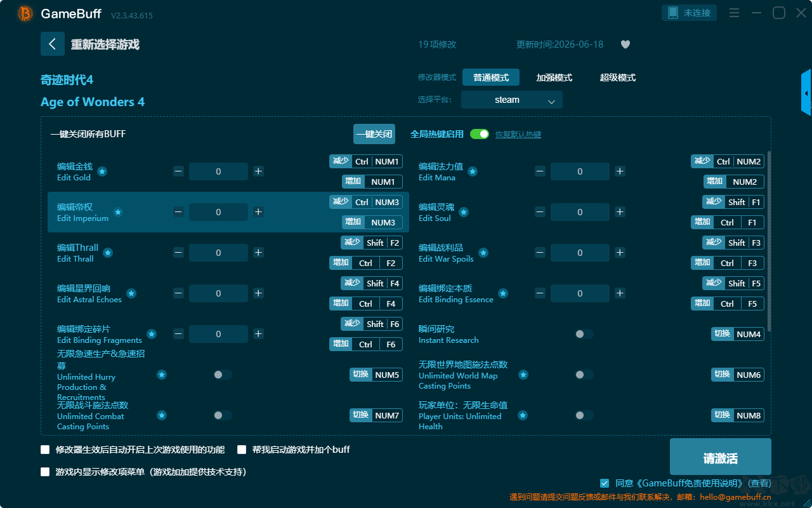This screenshot has height=508, width=812.
Task: Check show in-game cheat menu checkbox
Action: pos(45,472)
